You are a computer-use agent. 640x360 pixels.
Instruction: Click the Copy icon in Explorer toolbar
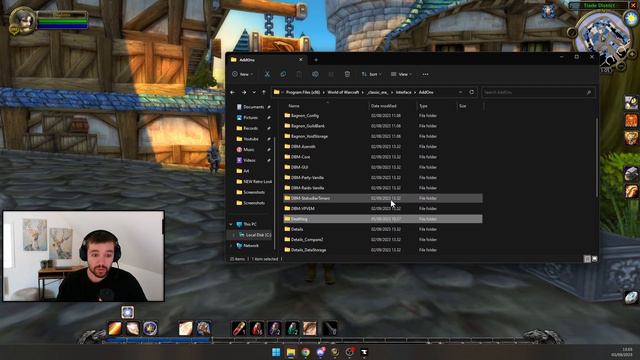pos(283,74)
